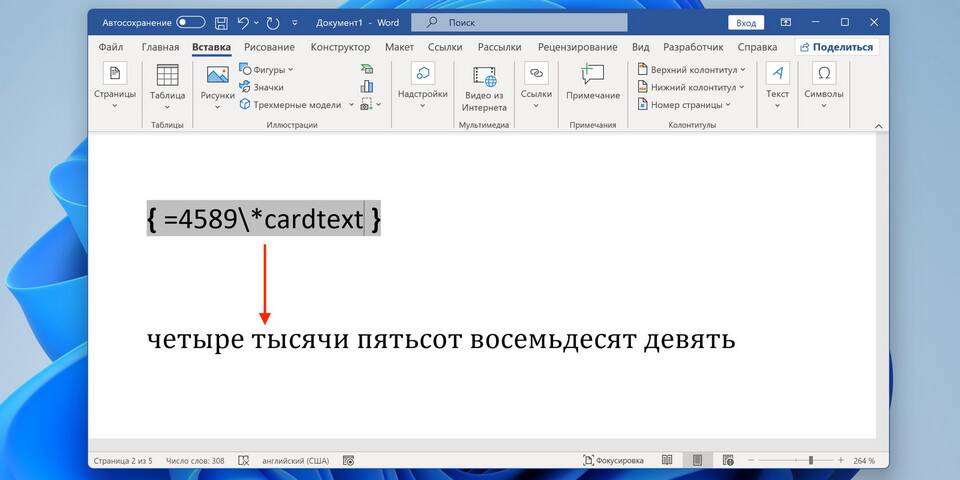The height and width of the screenshot is (480, 960).
Task: Open the Вид tab
Action: click(640, 47)
